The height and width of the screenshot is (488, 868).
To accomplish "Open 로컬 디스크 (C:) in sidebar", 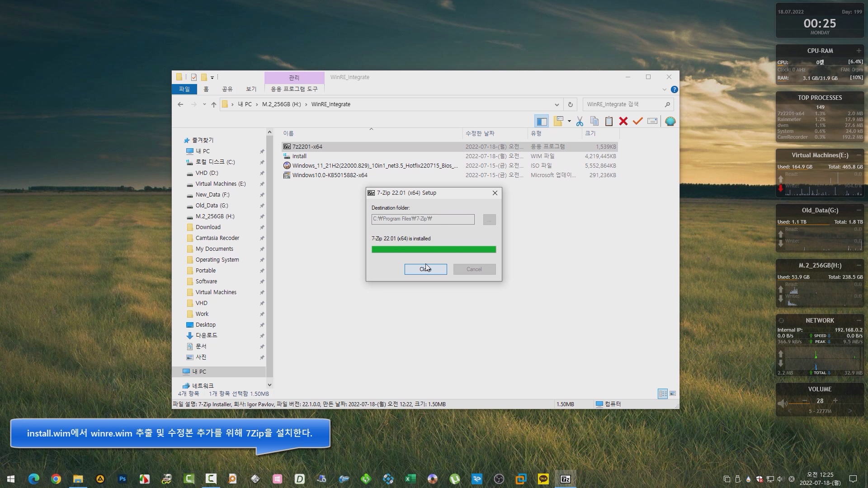I will (x=215, y=162).
